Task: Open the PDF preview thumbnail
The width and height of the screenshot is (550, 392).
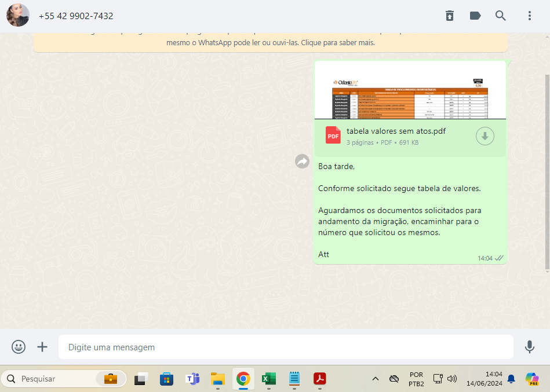Action: [410, 91]
